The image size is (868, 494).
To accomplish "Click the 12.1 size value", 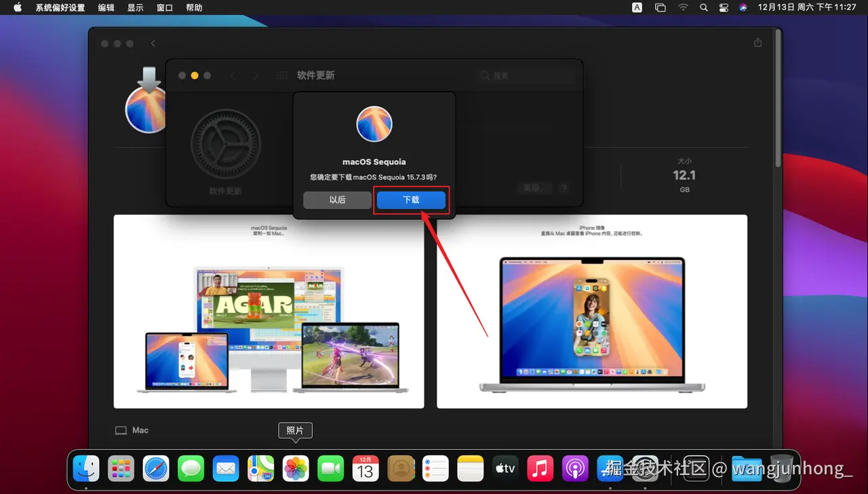I will (684, 175).
